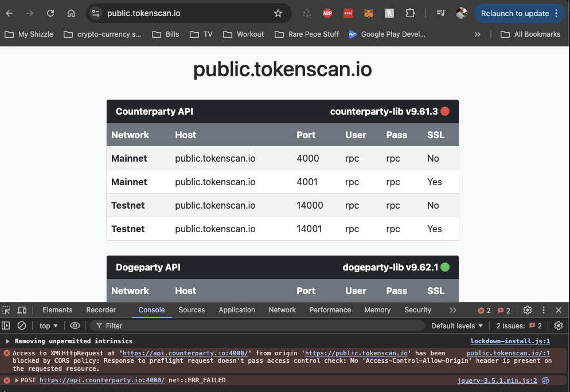The image size is (570, 392).
Task: Open the All Bookmarks folder
Action: pos(530,34)
